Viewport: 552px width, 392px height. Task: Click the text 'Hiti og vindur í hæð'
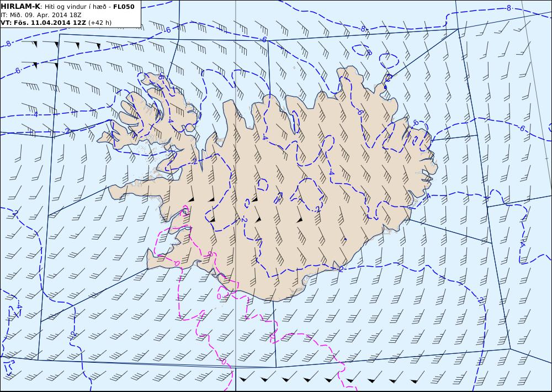(x=76, y=7)
